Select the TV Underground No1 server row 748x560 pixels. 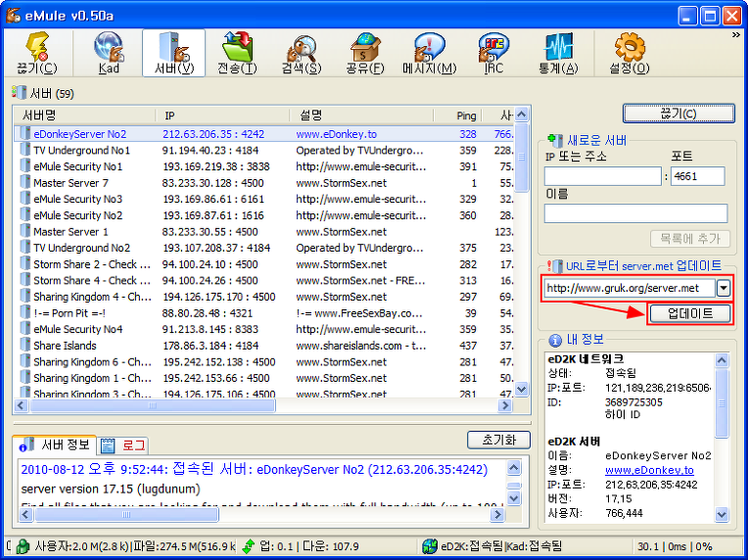[264, 150]
